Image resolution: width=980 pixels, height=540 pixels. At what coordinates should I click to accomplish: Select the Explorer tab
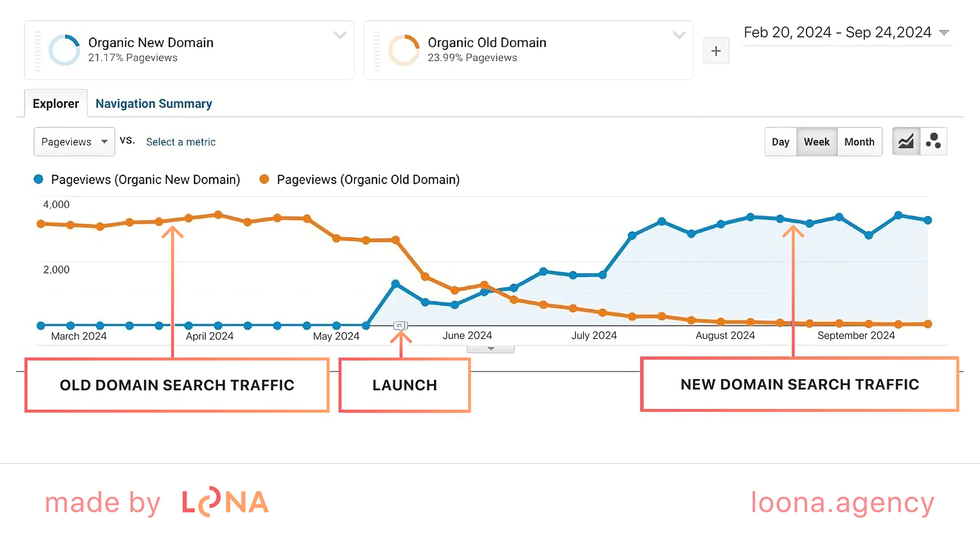(56, 104)
